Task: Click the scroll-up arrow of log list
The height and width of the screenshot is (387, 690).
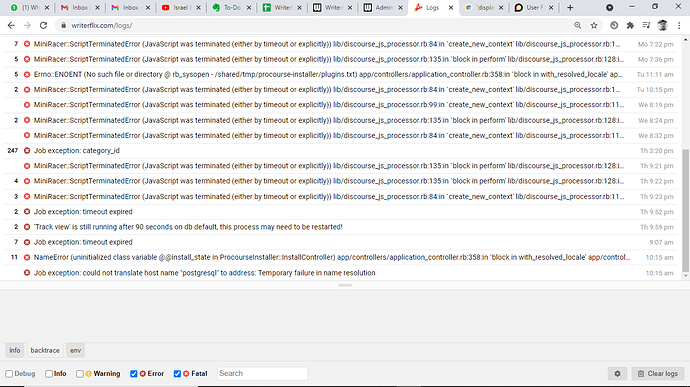Action: click(x=686, y=40)
